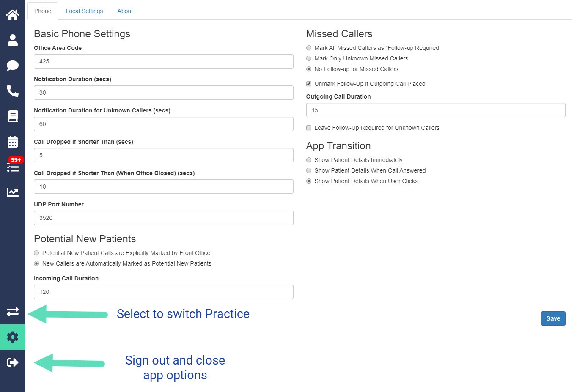Click the UDP Port Number field
The height and width of the screenshot is (392, 574).
point(164,218)
